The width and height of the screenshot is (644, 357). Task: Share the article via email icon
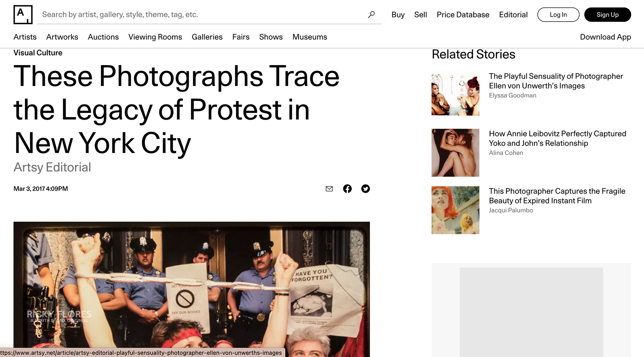(x=329, y=189)
